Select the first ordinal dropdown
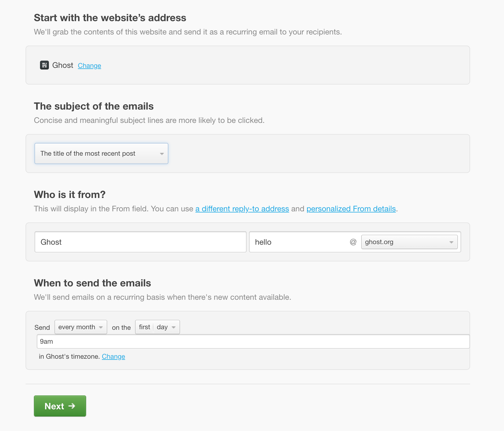This screenshot has width=504, height=431. (144, 327)
